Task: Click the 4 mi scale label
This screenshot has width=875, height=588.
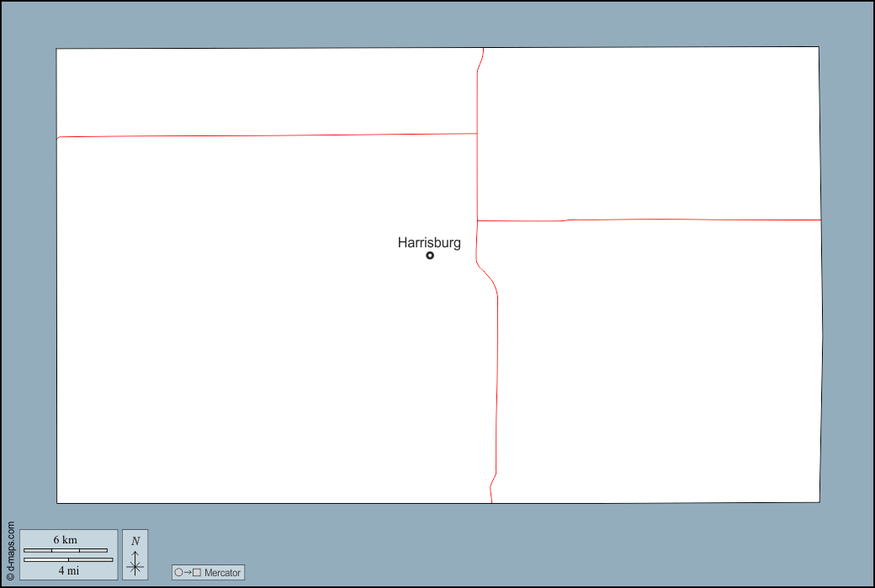Action: (x=68, y=571)
